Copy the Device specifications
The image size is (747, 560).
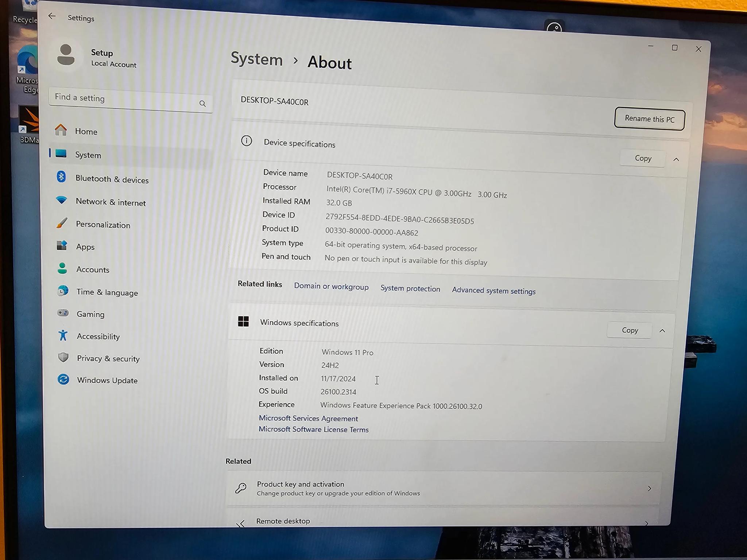[643, 158]
